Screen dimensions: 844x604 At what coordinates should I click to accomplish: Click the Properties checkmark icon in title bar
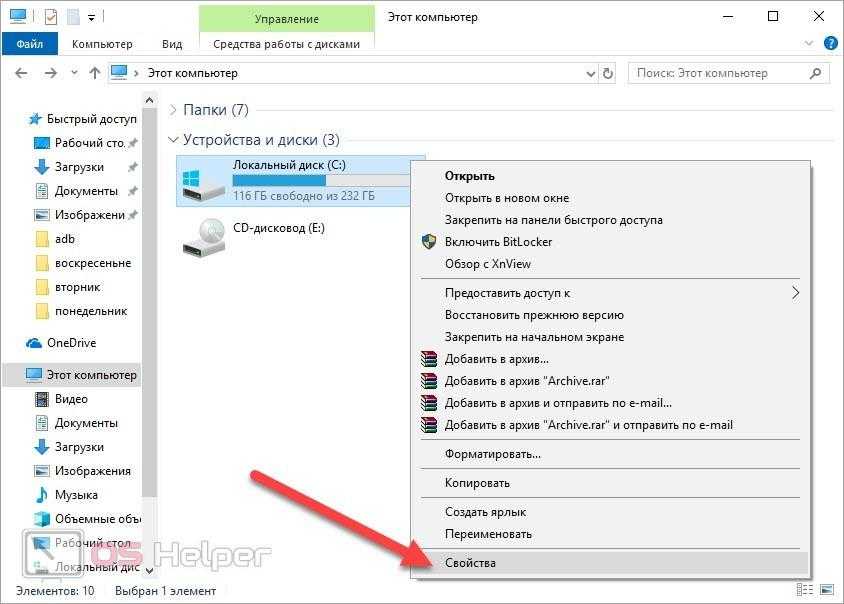[x=51, y=17]
